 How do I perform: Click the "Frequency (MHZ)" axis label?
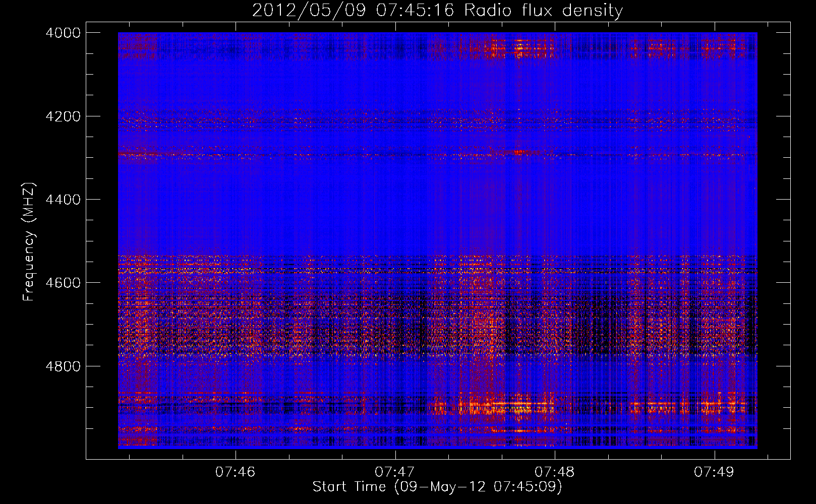point(29,242)
